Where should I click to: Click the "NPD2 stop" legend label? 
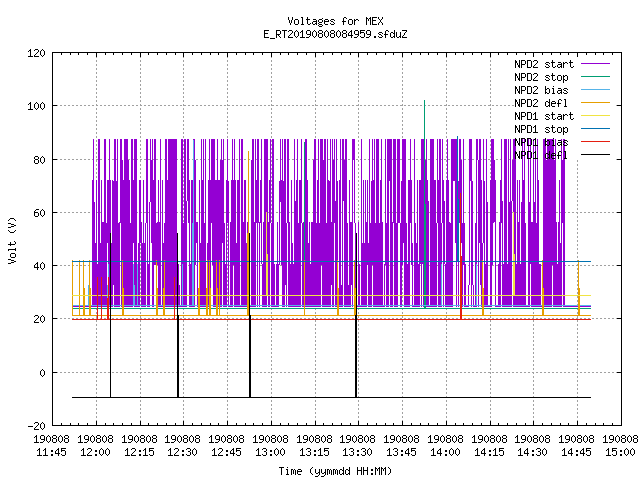[541, 77]
